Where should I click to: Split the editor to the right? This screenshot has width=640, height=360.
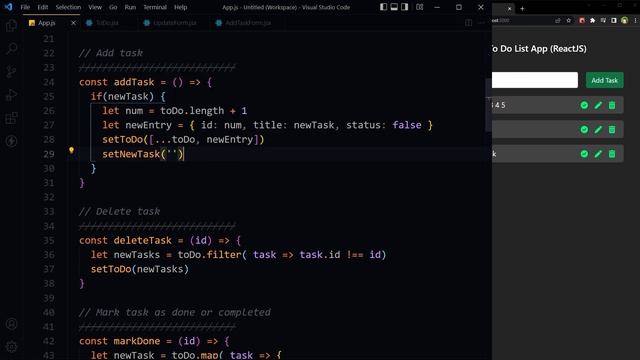pos(469,23)
